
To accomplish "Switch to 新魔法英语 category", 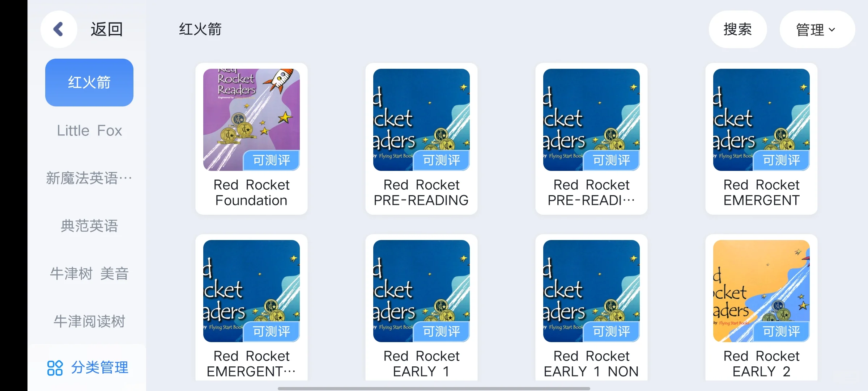I will pyautogui.click(x=89, y=178).
